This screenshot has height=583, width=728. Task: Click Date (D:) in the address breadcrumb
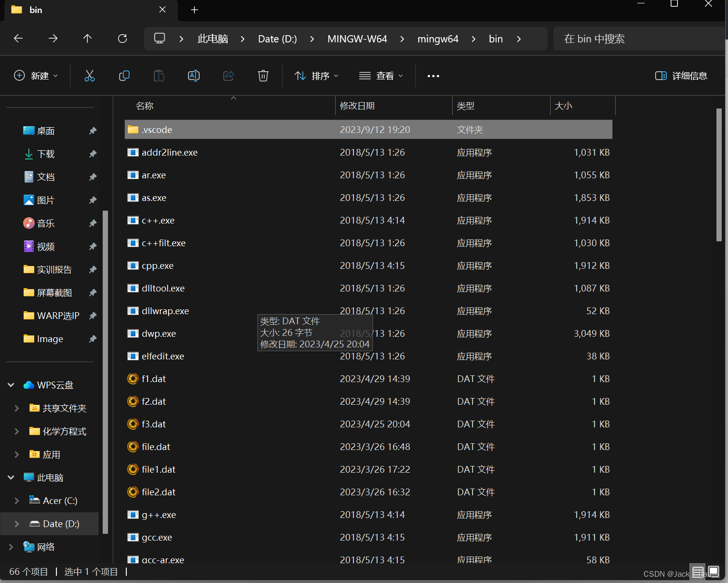point(277,39)
